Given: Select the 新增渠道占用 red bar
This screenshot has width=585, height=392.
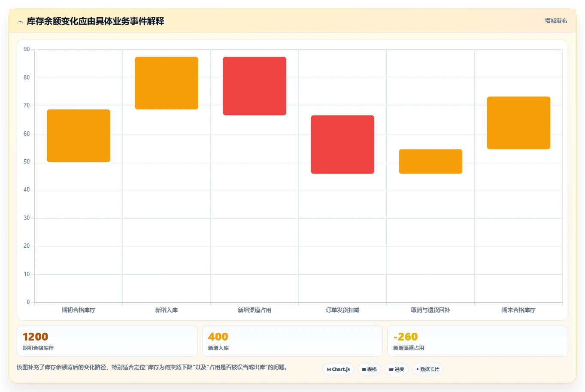Looking at the screenshot, I should point(255,86).
